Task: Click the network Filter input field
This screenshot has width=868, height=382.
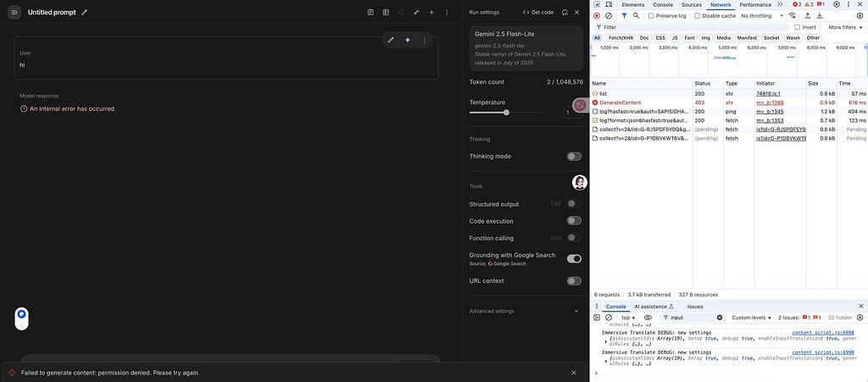Action: pyautogui.click(x=692, y=27)
